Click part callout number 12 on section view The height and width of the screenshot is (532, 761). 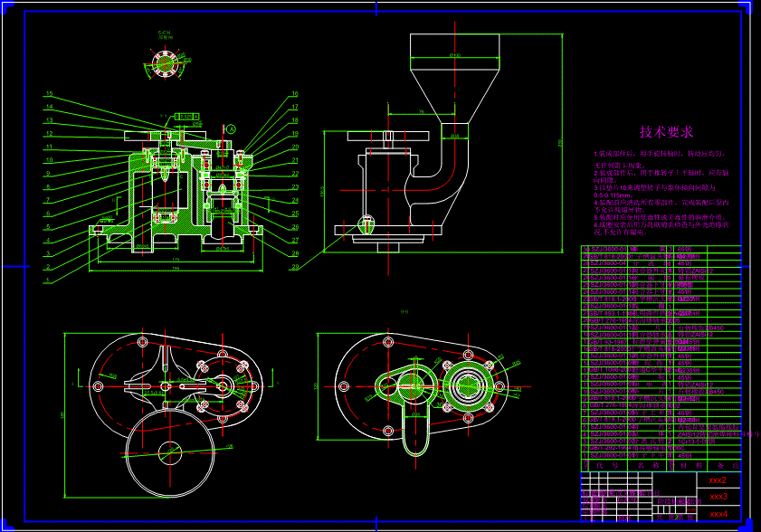tap(50, 134)
